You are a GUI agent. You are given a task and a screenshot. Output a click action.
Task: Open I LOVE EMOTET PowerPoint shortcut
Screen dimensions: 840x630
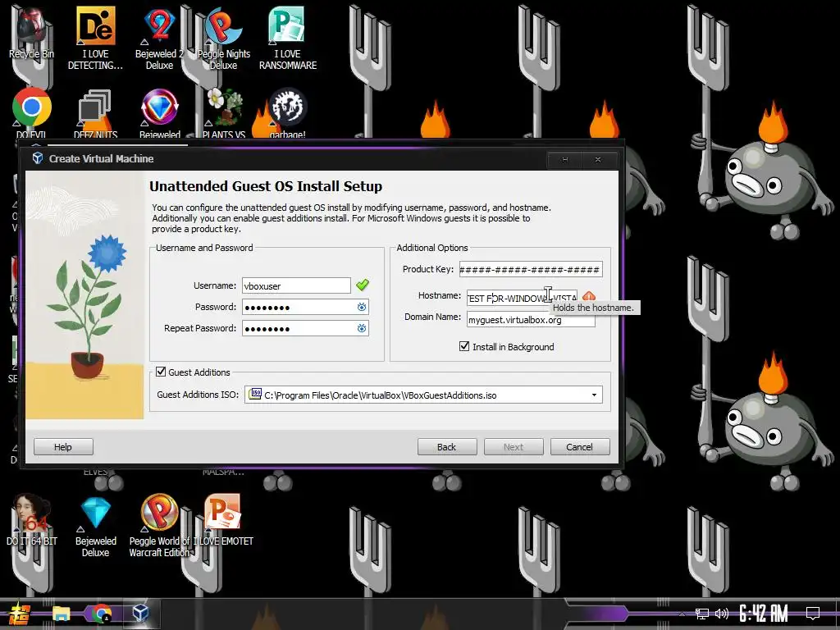coord(223,521)
